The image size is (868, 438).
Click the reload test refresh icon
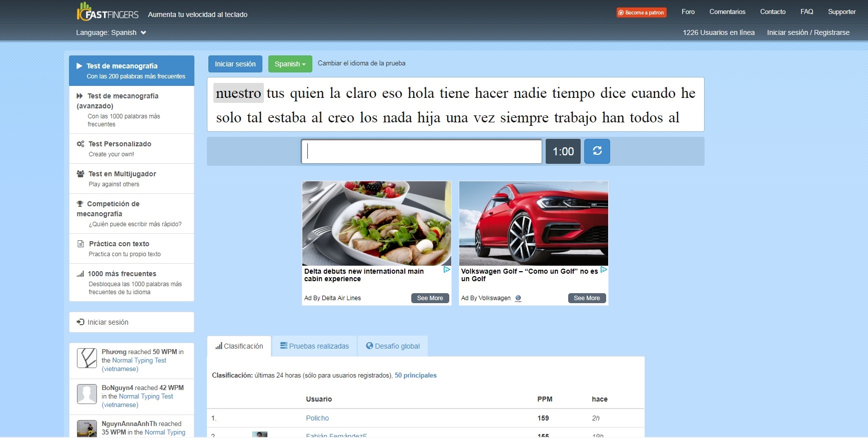[x=597, y=151]
